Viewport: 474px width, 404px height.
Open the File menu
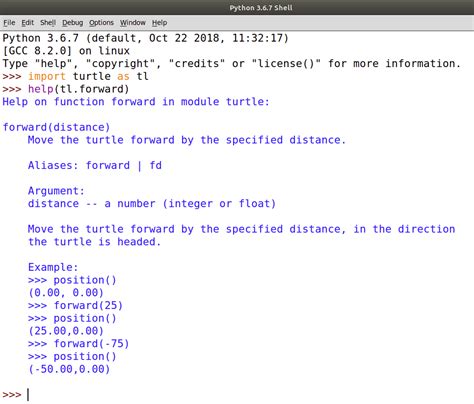click(x=9, y=23)
